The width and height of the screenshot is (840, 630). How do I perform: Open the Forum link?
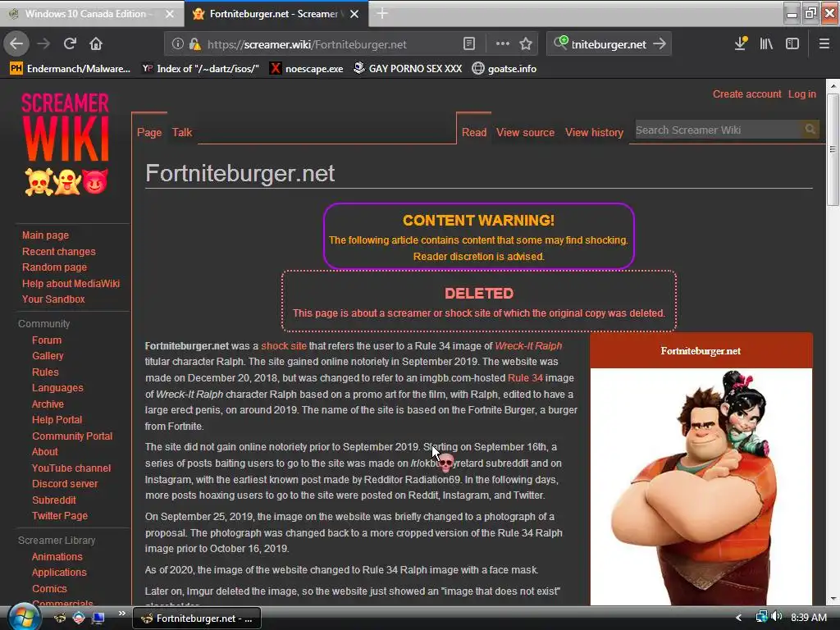47,340
